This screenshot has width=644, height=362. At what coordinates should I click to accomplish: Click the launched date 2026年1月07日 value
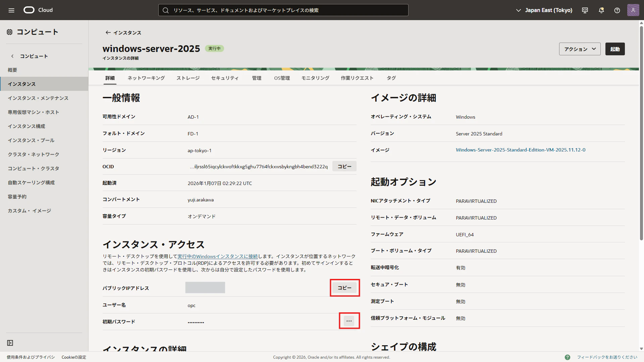219,183
